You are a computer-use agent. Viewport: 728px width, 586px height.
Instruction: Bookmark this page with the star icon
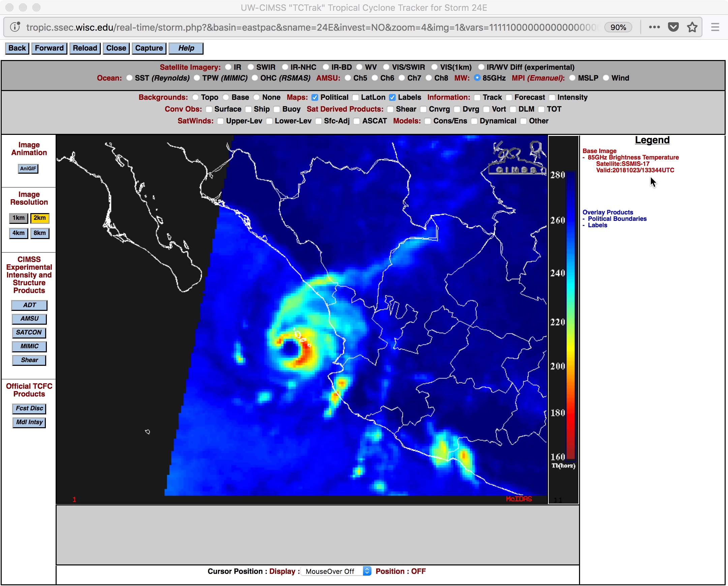click(x=692, y=27)
